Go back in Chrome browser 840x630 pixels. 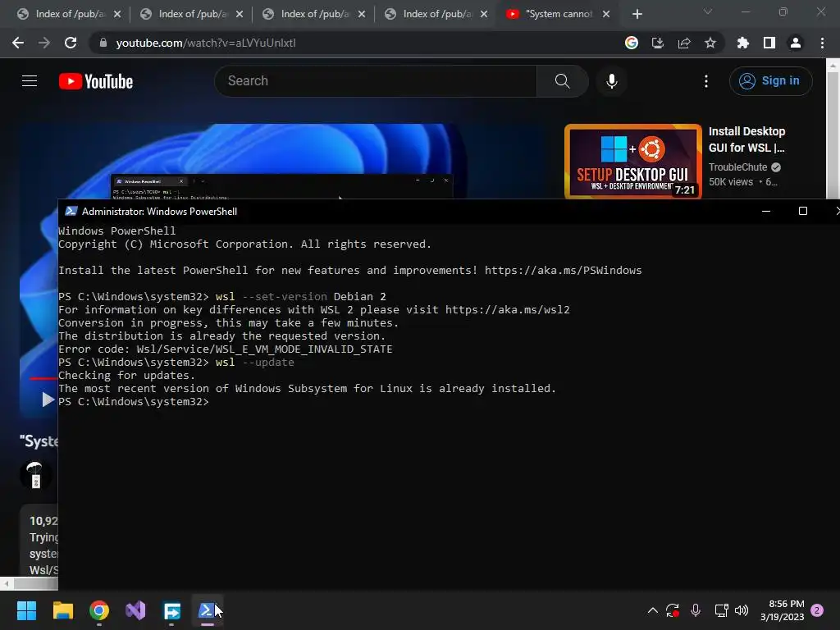(18, 43)
